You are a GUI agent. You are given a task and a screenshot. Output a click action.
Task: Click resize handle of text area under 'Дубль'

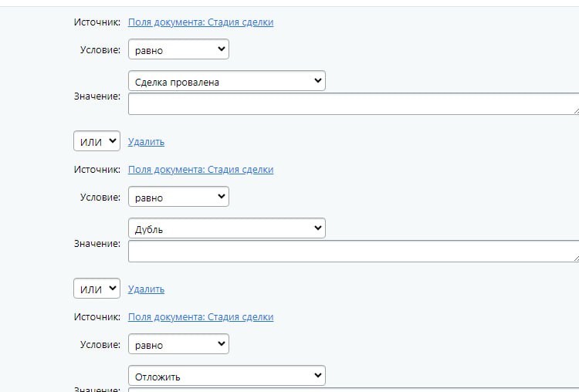[575, 259]
